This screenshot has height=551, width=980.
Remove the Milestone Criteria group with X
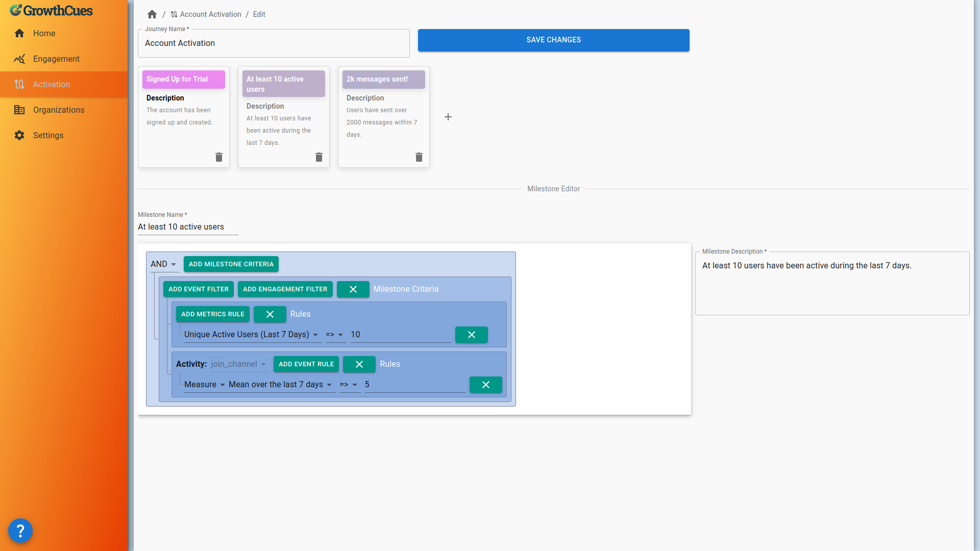[x=353, y=289]
